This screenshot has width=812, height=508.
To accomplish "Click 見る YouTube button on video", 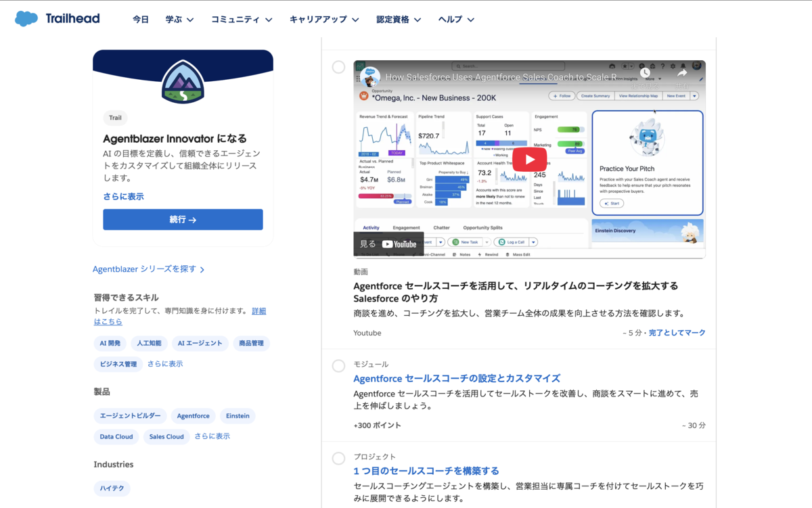I will click(x=388, y=244).
